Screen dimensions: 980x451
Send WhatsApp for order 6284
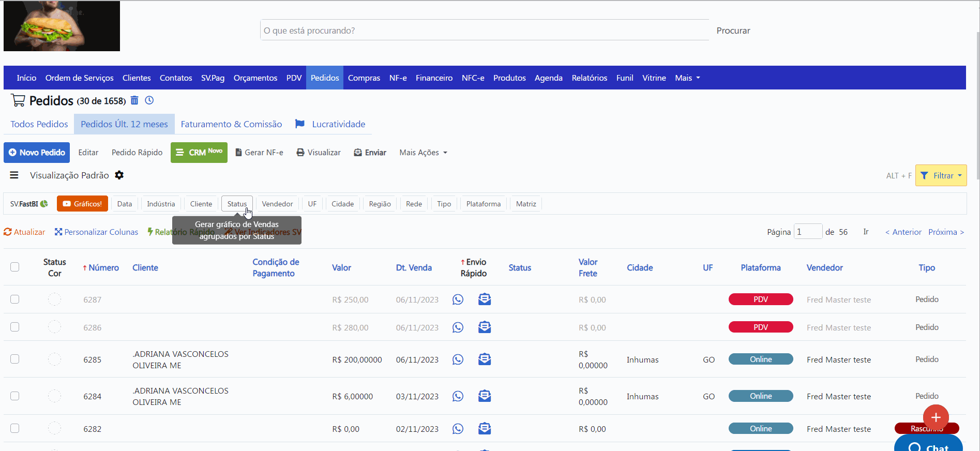click(458, 396)
